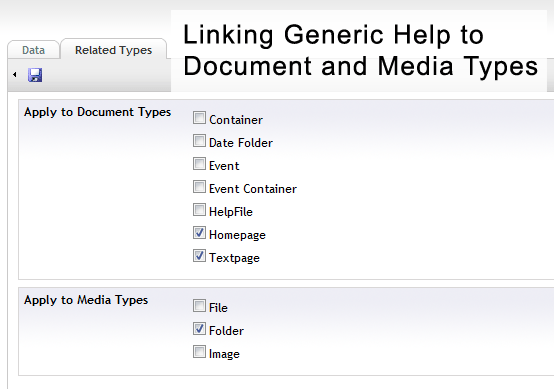Click the small left arrow beside save icon
Viewport: 554px width, 389px height.
tap(14, 75)
